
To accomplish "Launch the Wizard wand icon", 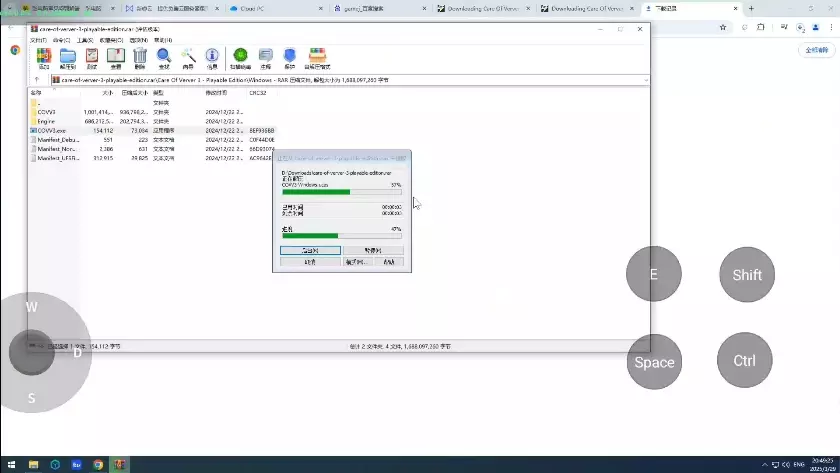I will [188, 58].
